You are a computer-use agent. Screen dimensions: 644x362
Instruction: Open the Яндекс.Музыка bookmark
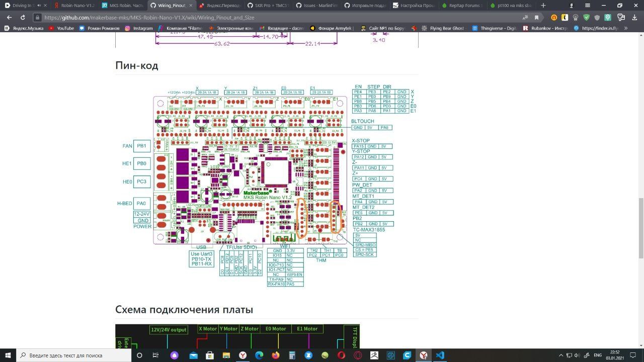click(x=24, y=28)
